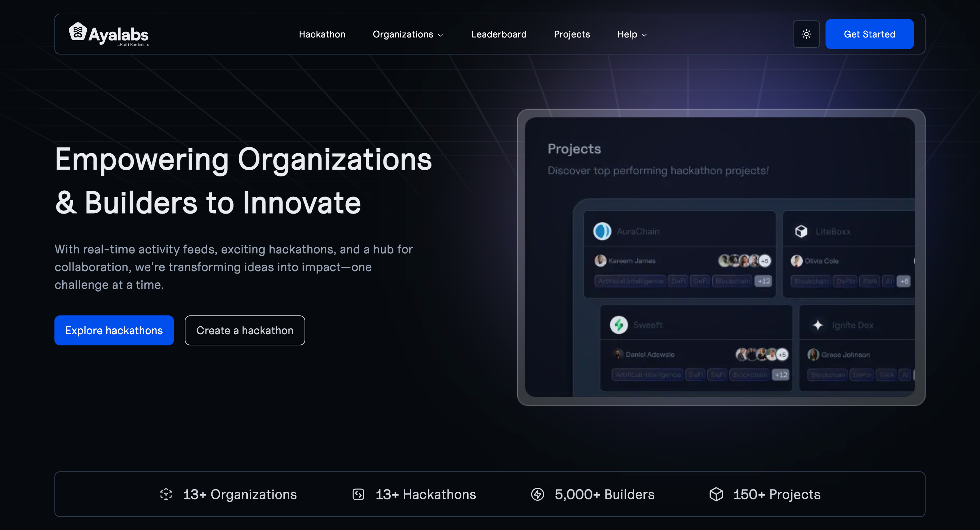980x530 pixels.
Task: Click the Builders lightning bolt icon
Action: click(x=537, y=494)
